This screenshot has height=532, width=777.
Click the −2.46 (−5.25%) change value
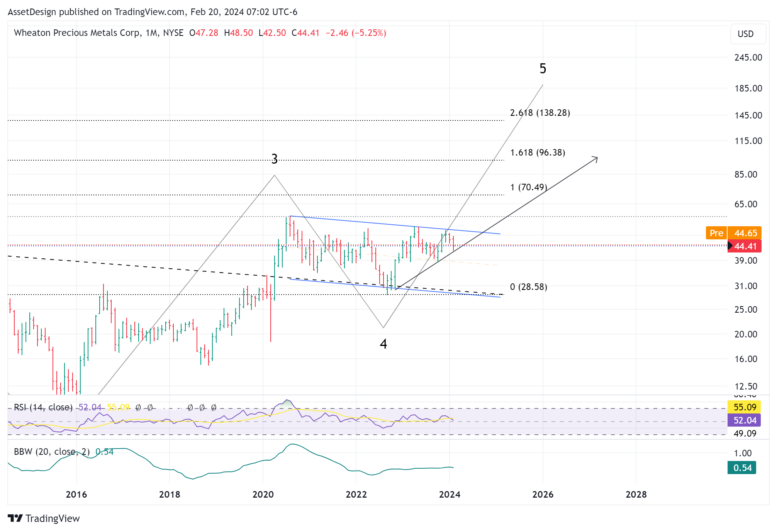click(356, 33)
